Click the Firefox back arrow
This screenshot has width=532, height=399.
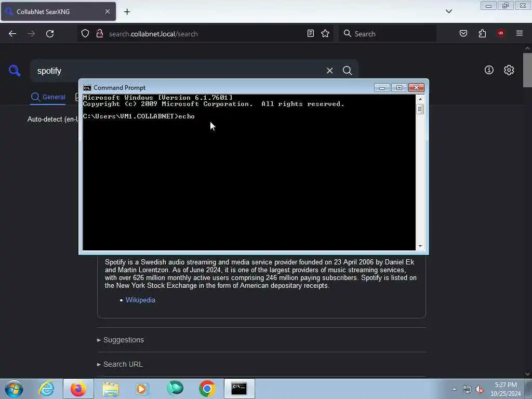pos(12,34)
